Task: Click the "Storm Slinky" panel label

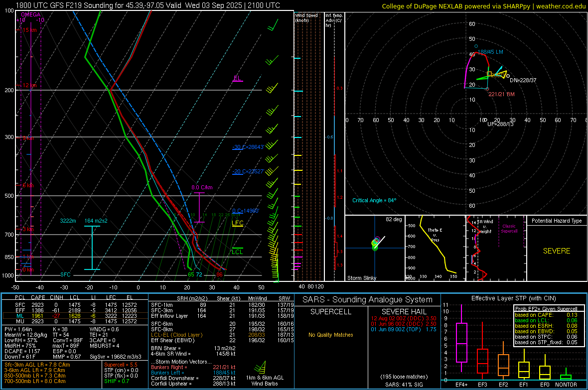Action: 361,278
